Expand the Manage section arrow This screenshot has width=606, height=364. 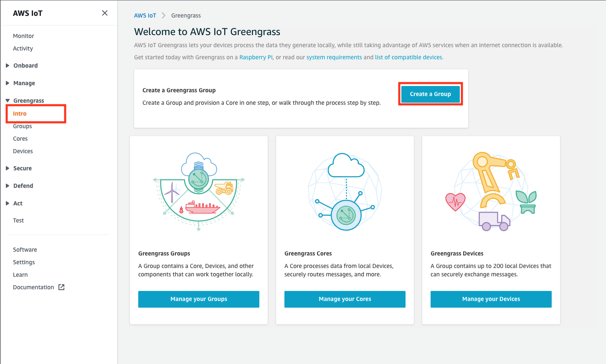tap(8, 83)
